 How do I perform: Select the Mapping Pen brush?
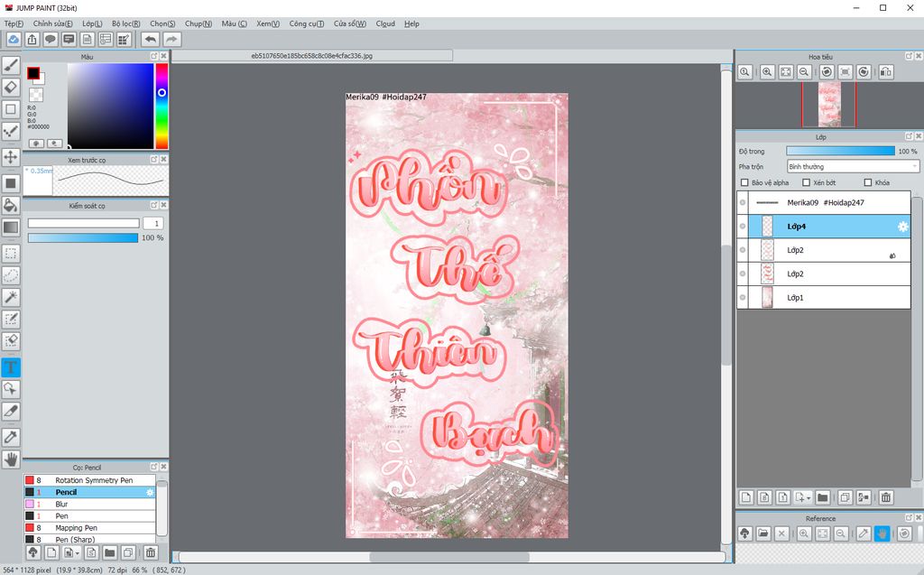pos(89,528)
